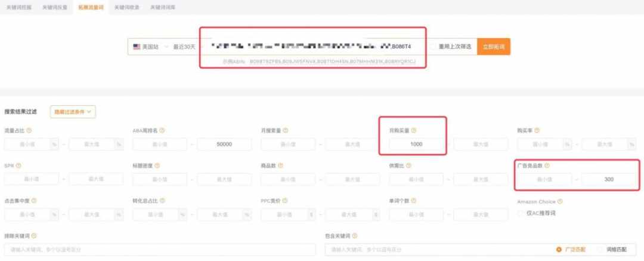Click help icon beside 购买率
The width and height of the screenshot is (644, 261).
tap(537, 130)
